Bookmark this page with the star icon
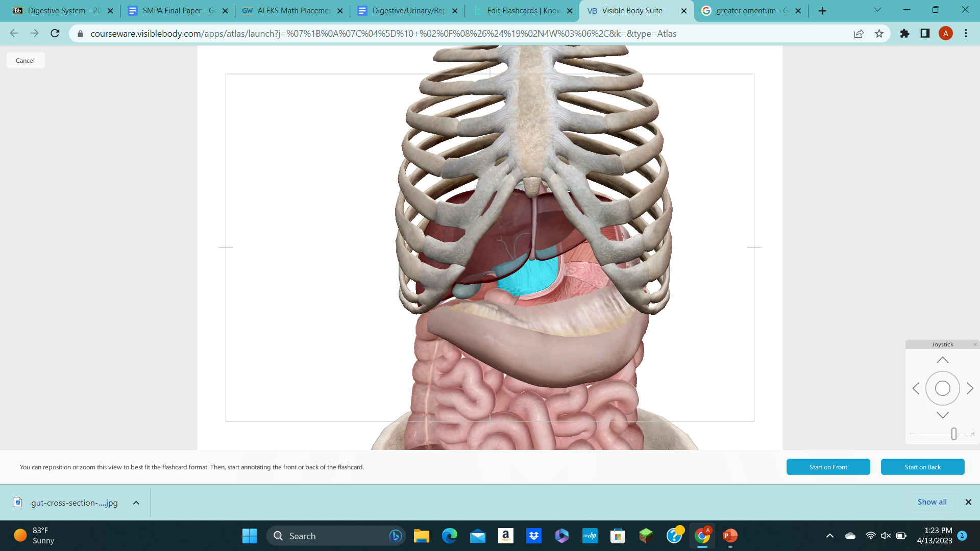Screen dimensions: 980x551 tap(879, 34)
